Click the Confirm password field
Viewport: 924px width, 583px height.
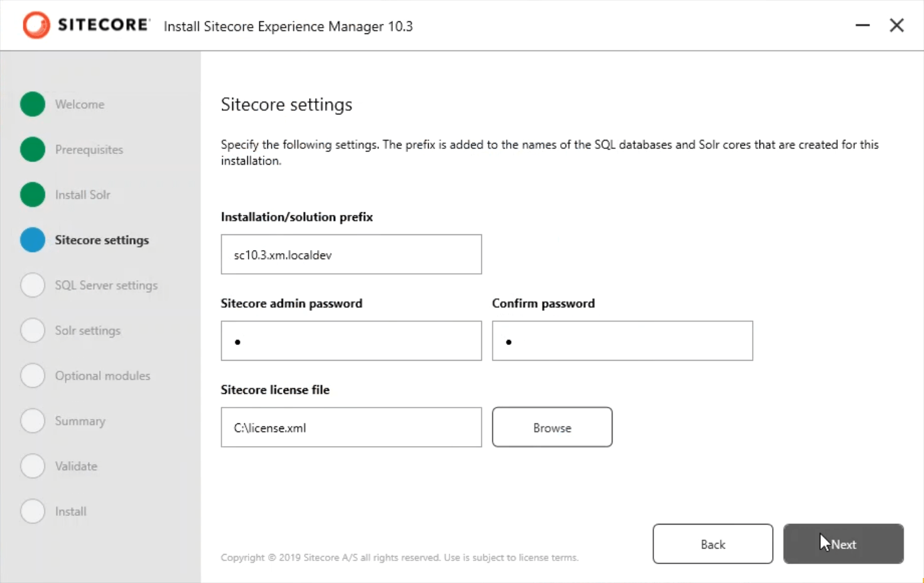point(622,341)
